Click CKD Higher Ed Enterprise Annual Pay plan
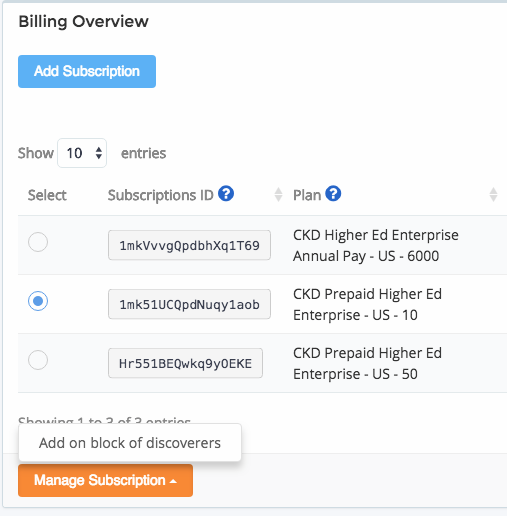This screenshot has width=507, height=516. (376, 246)
